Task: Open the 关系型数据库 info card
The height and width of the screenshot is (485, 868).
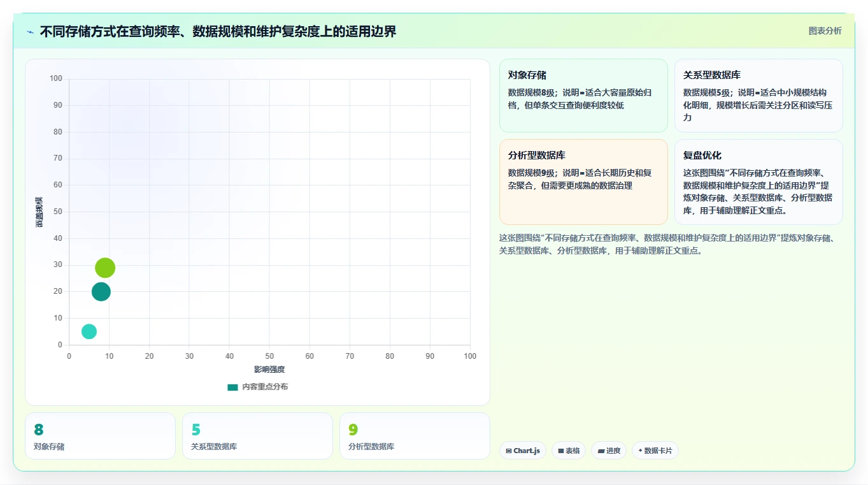Action: [x=758, y=96]
